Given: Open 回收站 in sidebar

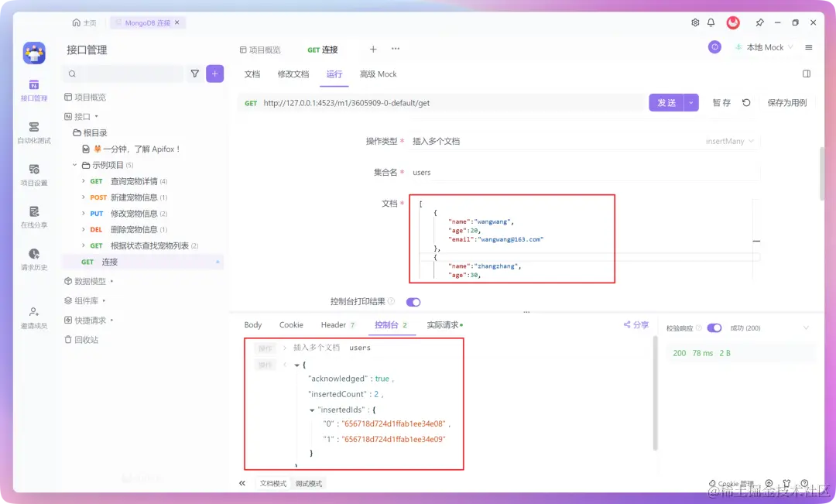Looking at the screenshot, I should pos(81,339).
